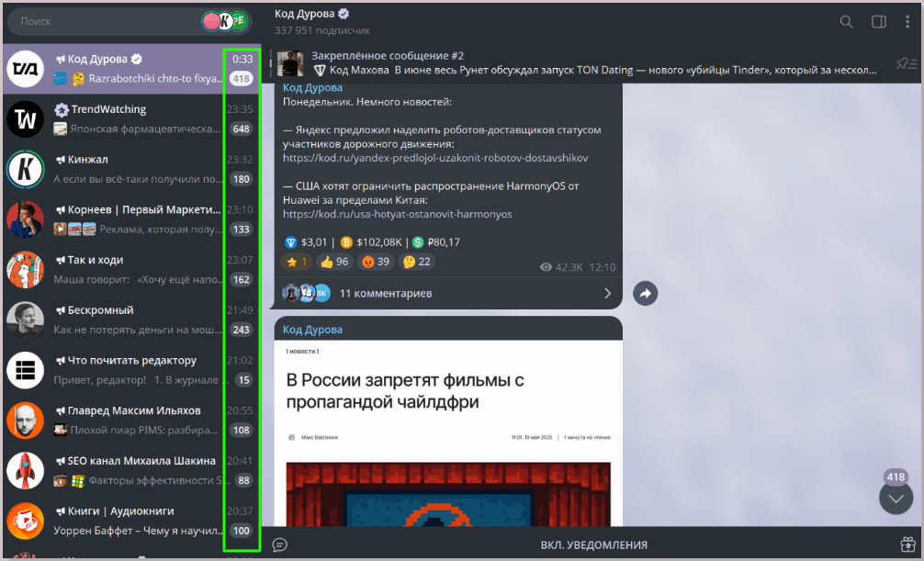Click the 418 unread badge on Код Дурова
The width and height of the screenshot is (924, 561).
click(x=241, y=78)
